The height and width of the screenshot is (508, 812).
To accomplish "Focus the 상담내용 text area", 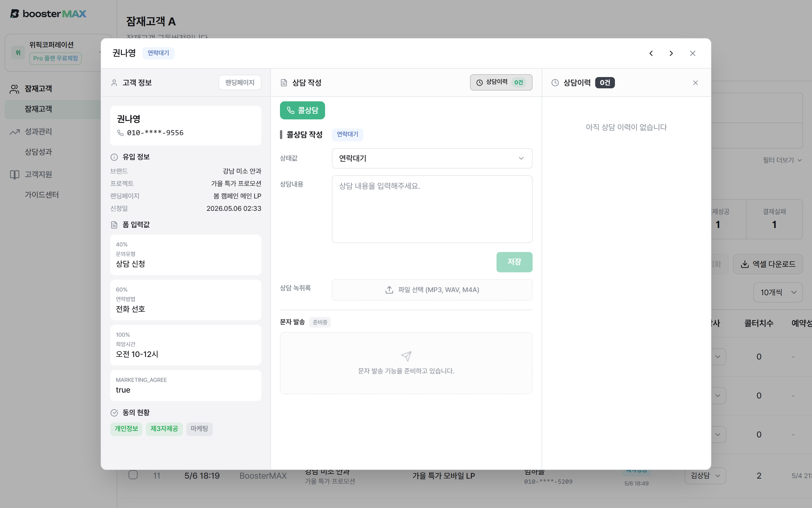I will (432, 209).
